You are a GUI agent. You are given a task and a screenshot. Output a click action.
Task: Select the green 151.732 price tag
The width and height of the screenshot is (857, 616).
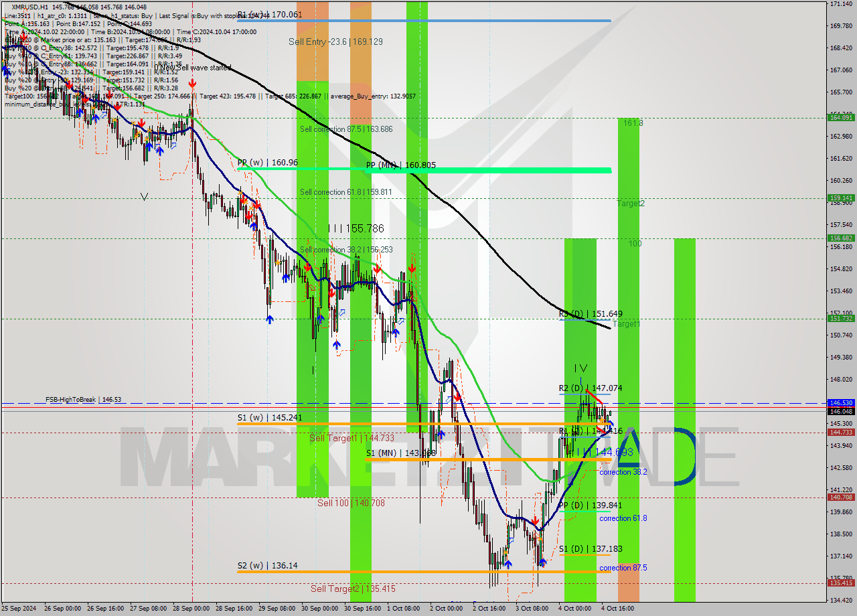842,319
